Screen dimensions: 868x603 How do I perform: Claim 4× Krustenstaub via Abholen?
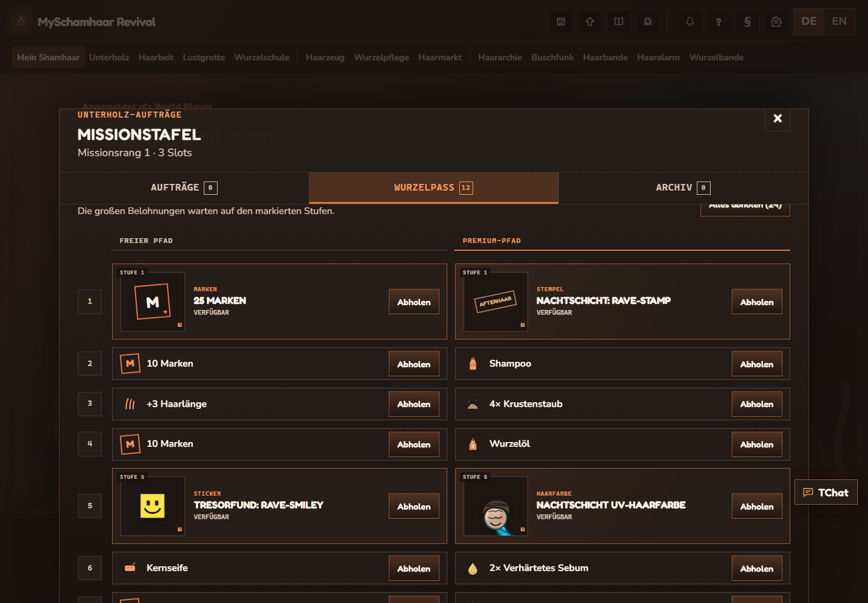pos(757,404)
